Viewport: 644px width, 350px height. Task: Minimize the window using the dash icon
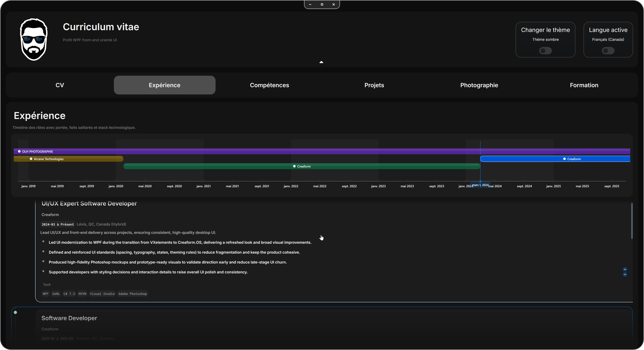(310, 4)
